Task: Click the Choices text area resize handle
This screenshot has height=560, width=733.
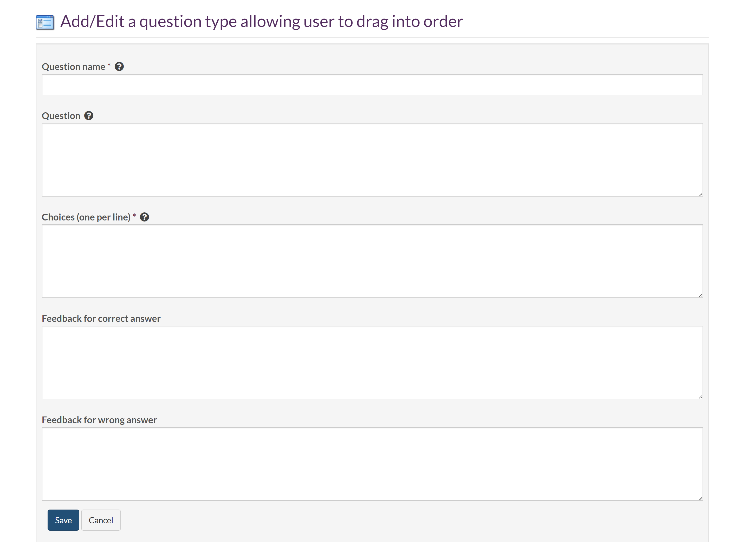Action: click(700, 295)
